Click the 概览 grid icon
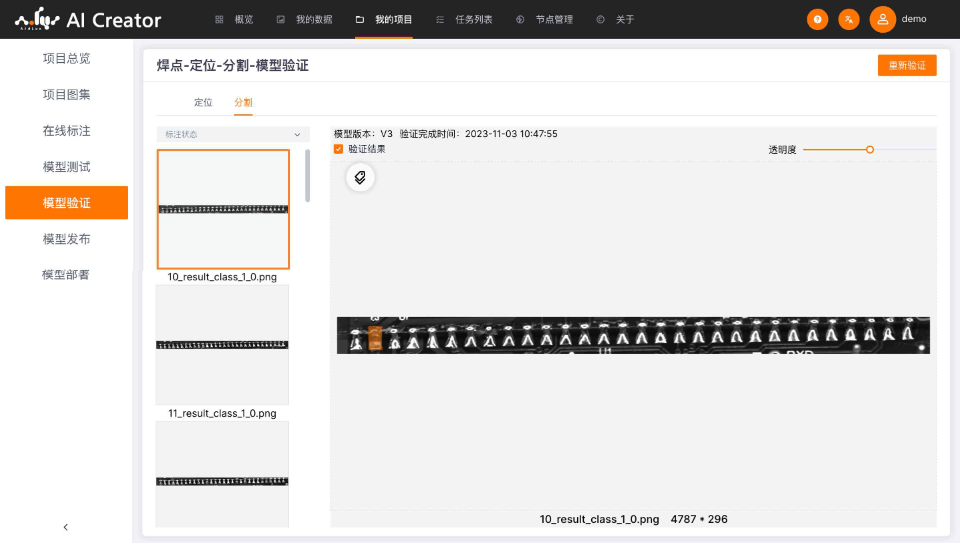Screen dimensions: 960x543 [x=220, y=19]
